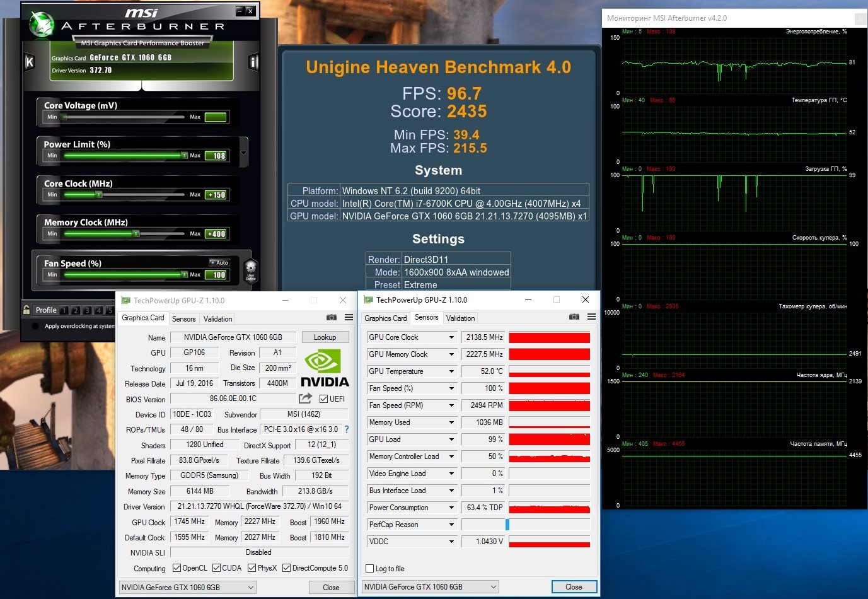Click Close button in GPU-Z card info window

click(x=331, y=588)
